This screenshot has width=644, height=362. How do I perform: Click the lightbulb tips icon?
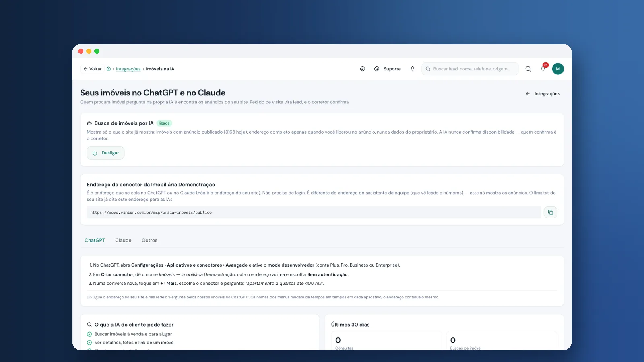[412, 69]
